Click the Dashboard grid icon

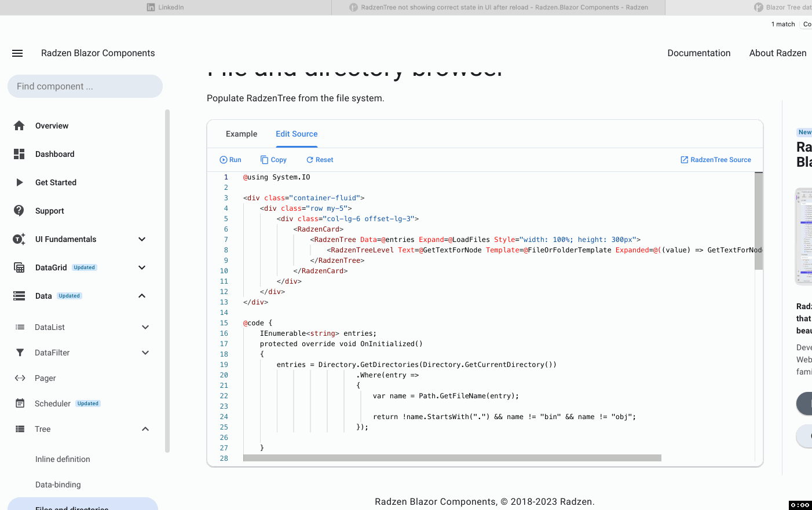point(19,154)
